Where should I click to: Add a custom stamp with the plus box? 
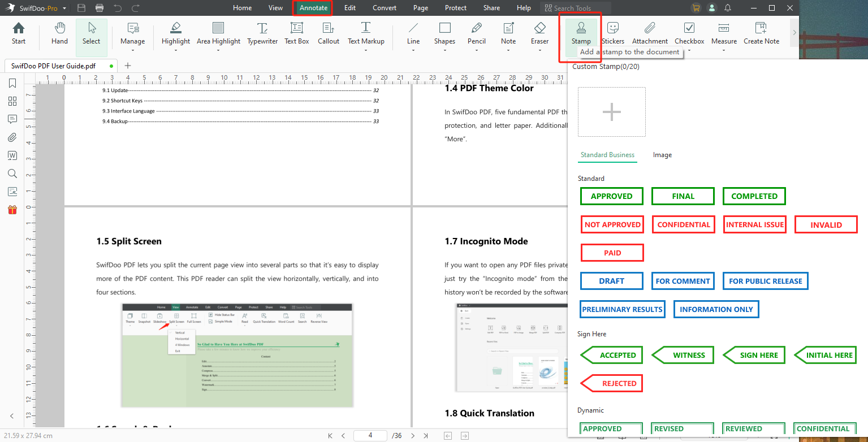[611, 112]
